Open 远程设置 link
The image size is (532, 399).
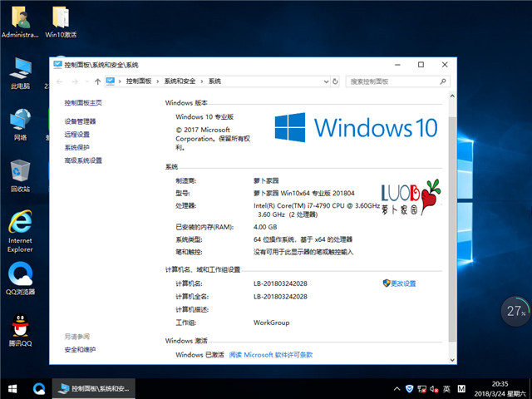coord(77,135)
